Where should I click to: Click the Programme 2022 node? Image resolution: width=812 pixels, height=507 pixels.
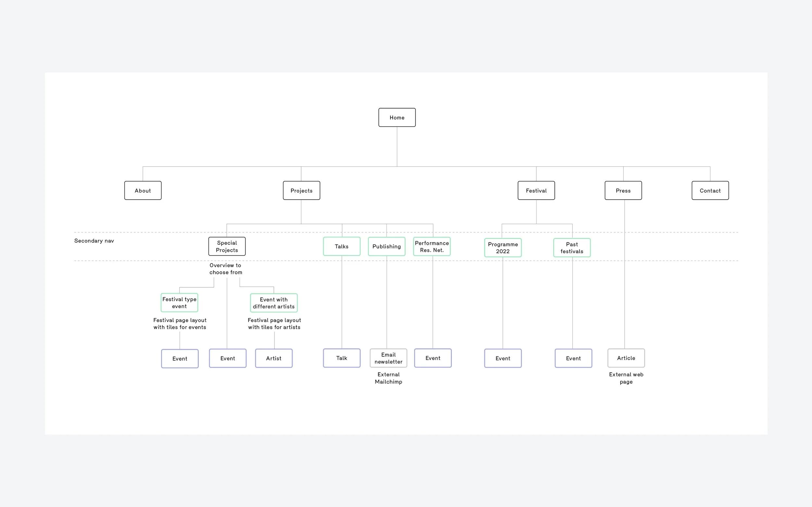point(503,248)
